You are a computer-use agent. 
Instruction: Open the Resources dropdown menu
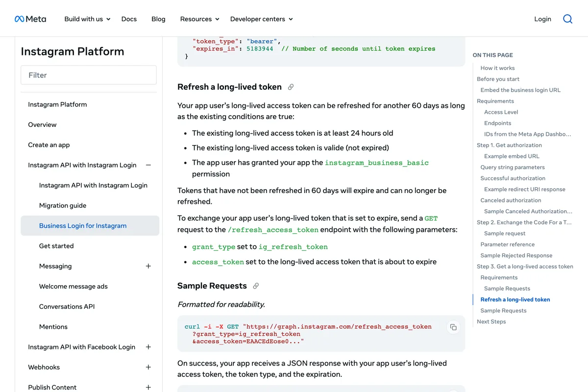coord(200,19)
